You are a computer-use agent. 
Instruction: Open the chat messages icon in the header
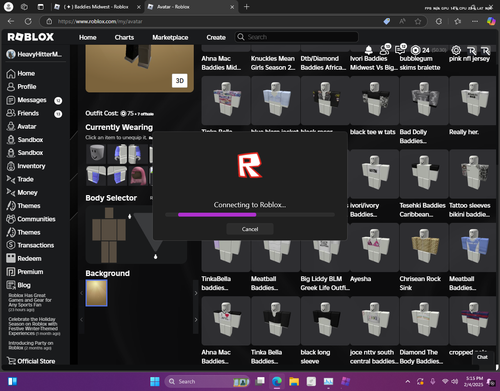(400, 49)
